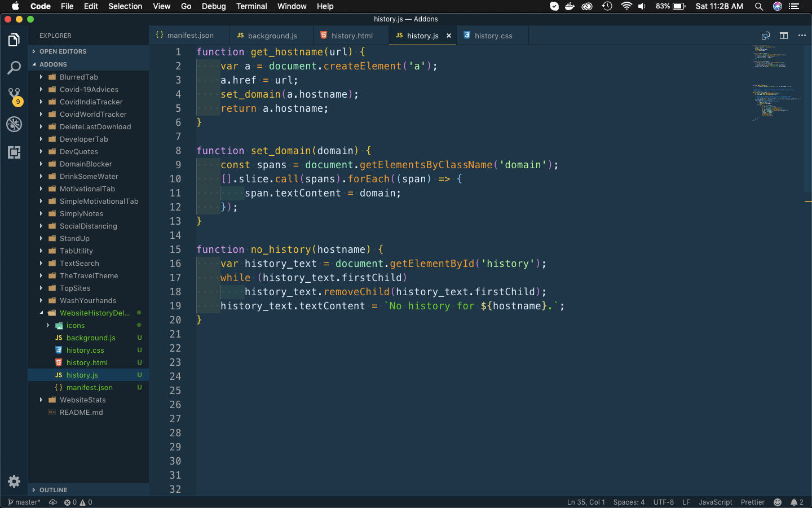812x508 pixels.
Task: Click UTF-8 encoding in status bar
Action: click(664, 502)
